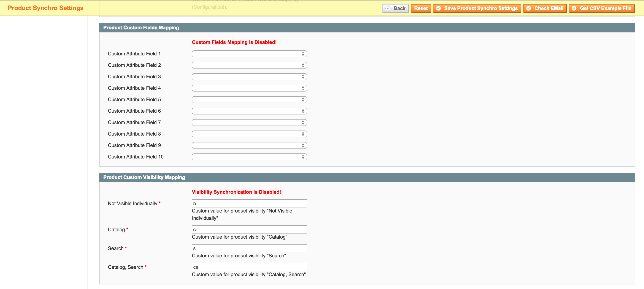Screen dimensions: 644x289
Task: Click the Custom value for product visibility "Catalog" hint
Action: pos(240,237)
